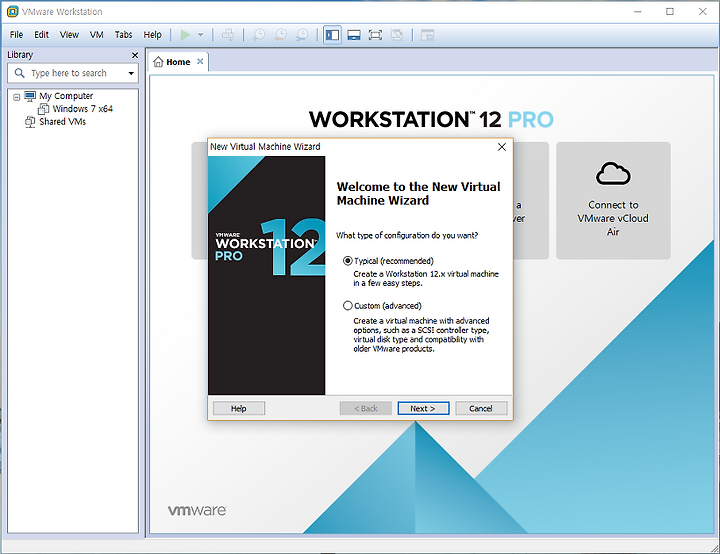Screen dimensions: 720x554
Task: Switch to the Home tab
Action: pyautogui.click(x=178, y=62)
